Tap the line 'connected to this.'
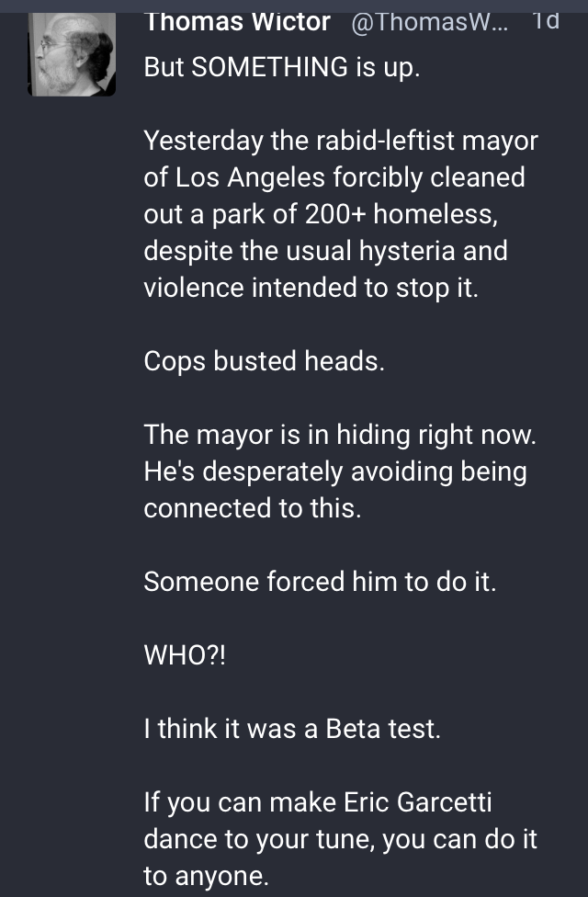The height and width of the screenshot is (897, 588). coord(253,508)
